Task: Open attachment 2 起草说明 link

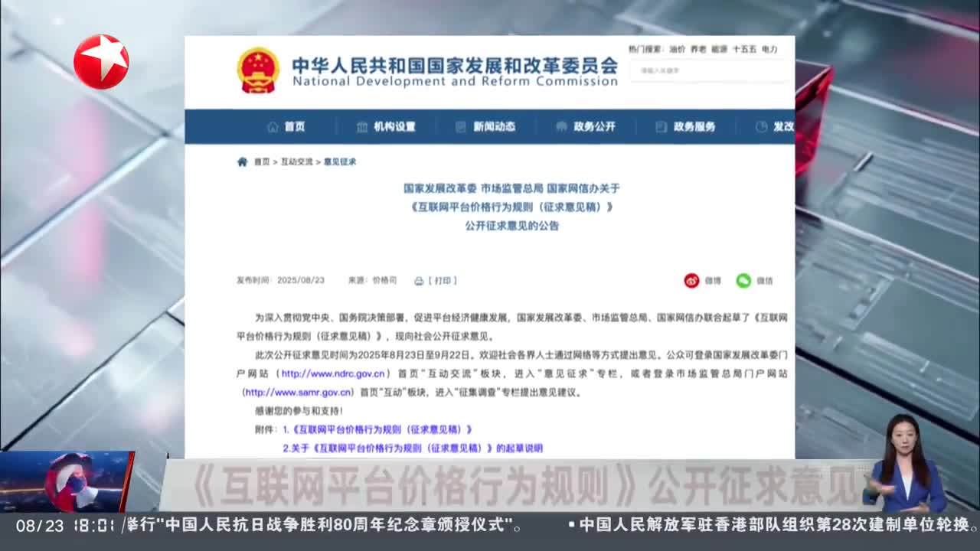Action: pos(412,448)
